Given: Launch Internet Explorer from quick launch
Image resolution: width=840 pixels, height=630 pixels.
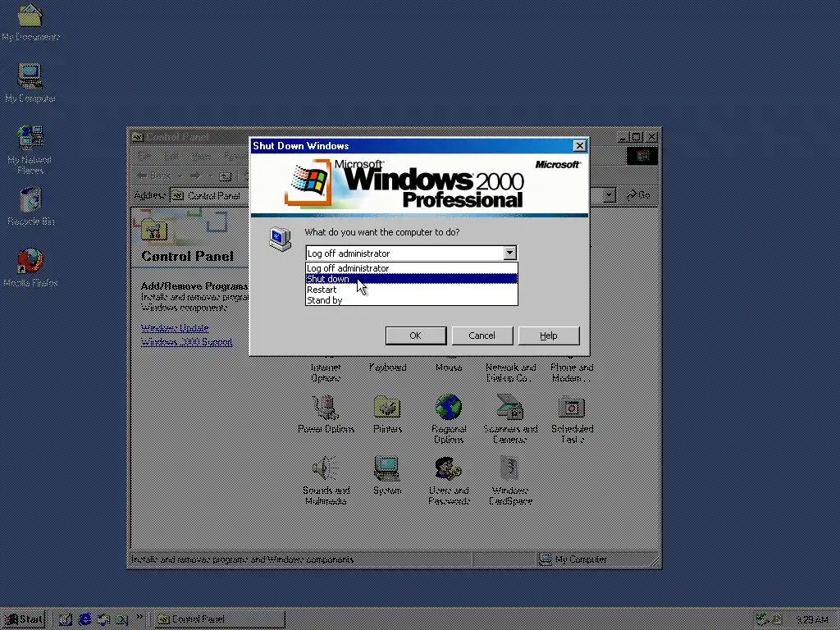Looking at the screenshot, I should (x=84, y=619).
